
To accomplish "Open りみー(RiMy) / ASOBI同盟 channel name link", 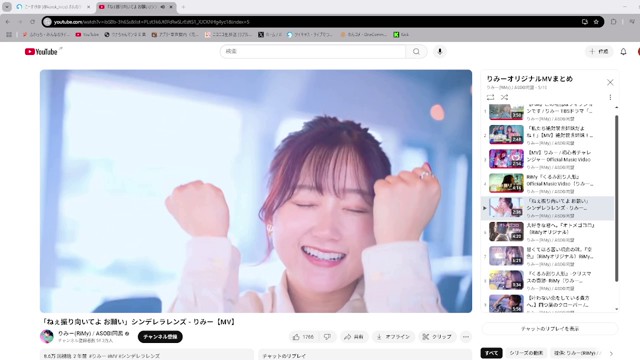I will click(90, 333).
